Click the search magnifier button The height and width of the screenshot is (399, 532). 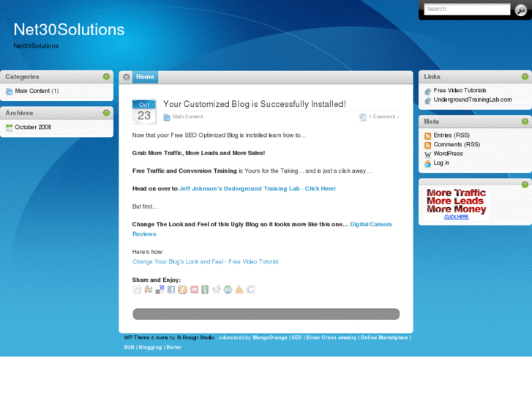coord(520,10)
